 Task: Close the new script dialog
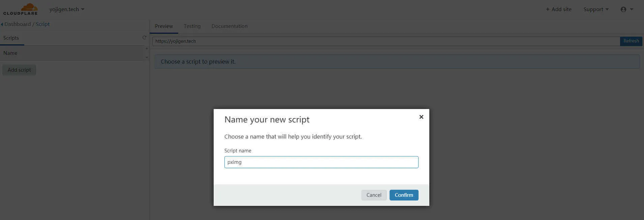tap(421, 117)
